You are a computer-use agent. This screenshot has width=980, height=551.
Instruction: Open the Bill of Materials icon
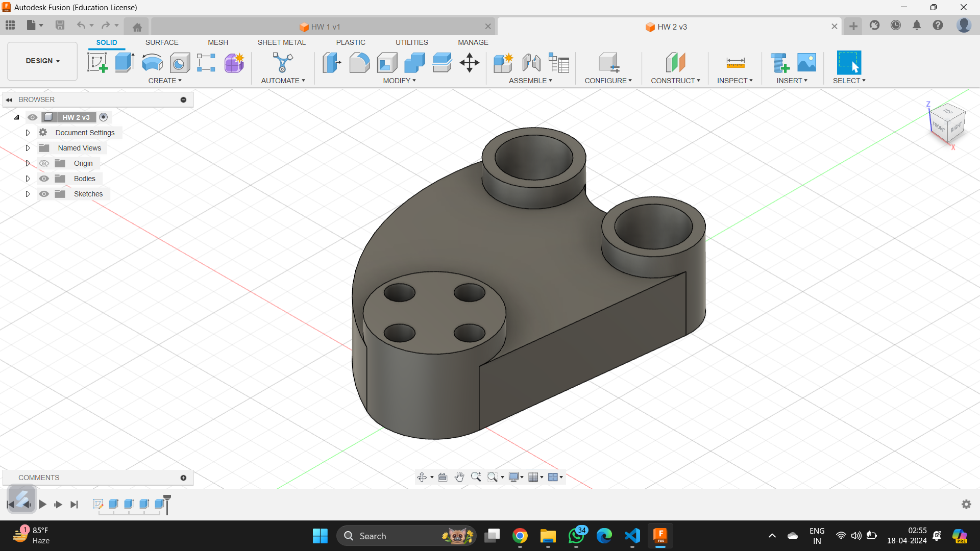(559, 63)
